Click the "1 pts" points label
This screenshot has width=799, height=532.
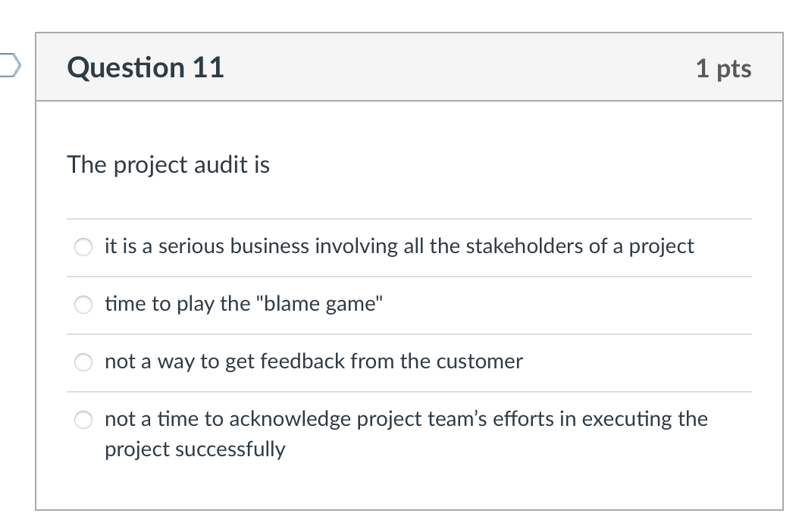click(723, 68)
